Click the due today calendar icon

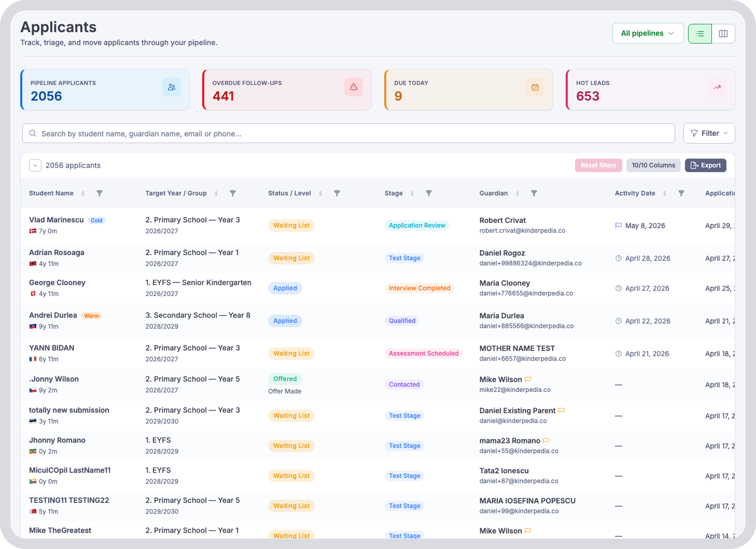pyautogui.click(x=535, y=87)
